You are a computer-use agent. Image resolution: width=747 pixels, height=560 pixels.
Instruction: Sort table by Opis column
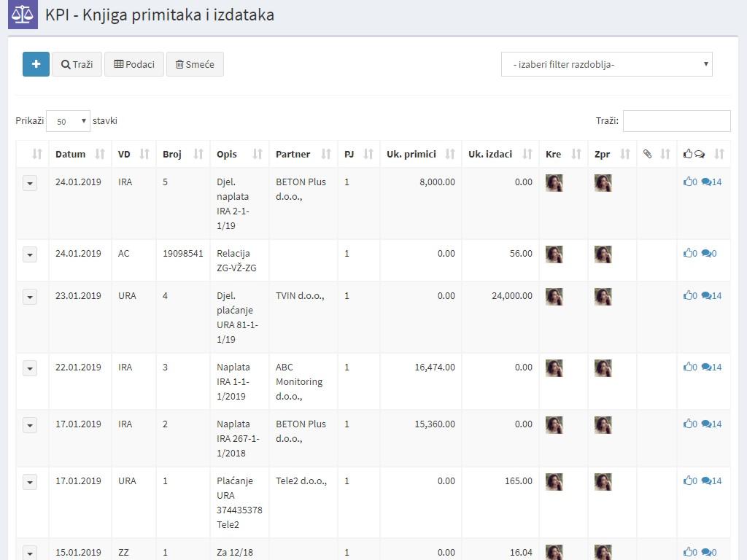tap(239, 154)
